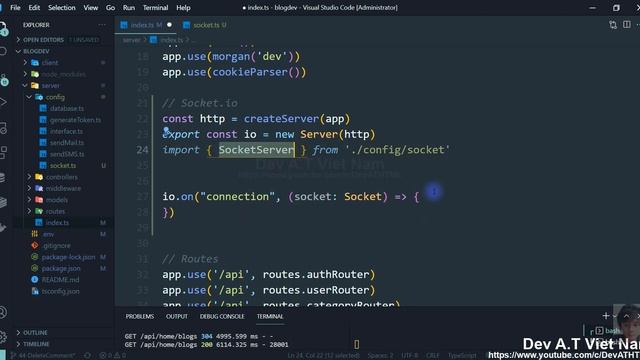Click open changes icon in editor toolbar
The height and width of the screenshot is (360, 640).
(x=613, y=25)
